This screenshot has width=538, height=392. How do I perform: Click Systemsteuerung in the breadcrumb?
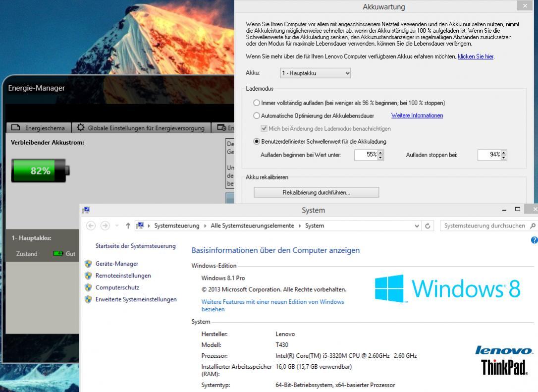177,225
